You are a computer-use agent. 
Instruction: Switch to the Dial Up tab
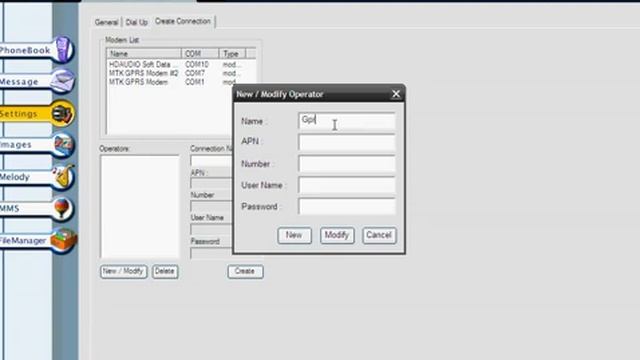[x=136, y=22]
